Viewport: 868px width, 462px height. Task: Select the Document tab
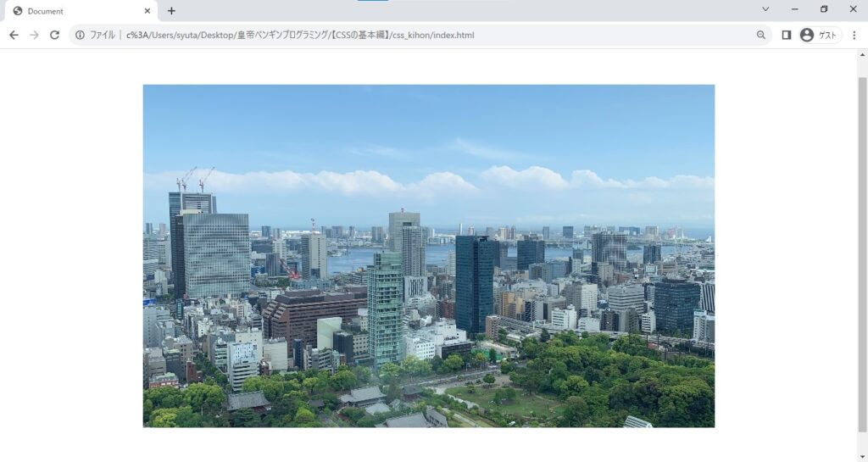[x=82, y=11]
